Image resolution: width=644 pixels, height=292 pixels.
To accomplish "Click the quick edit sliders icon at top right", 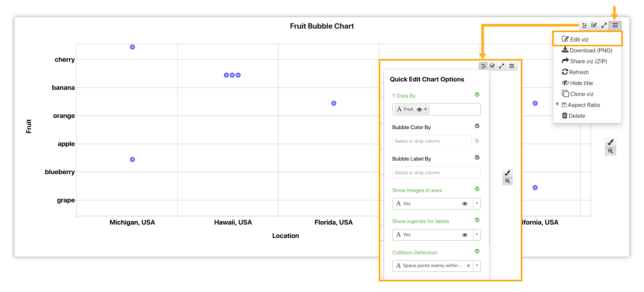I will (x=584, y=25).
